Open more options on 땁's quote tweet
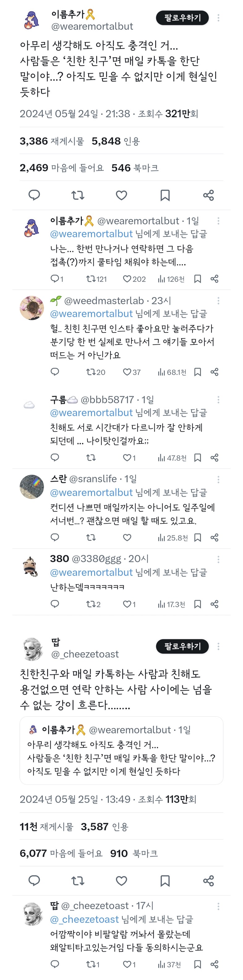 (x=218, y=646)
